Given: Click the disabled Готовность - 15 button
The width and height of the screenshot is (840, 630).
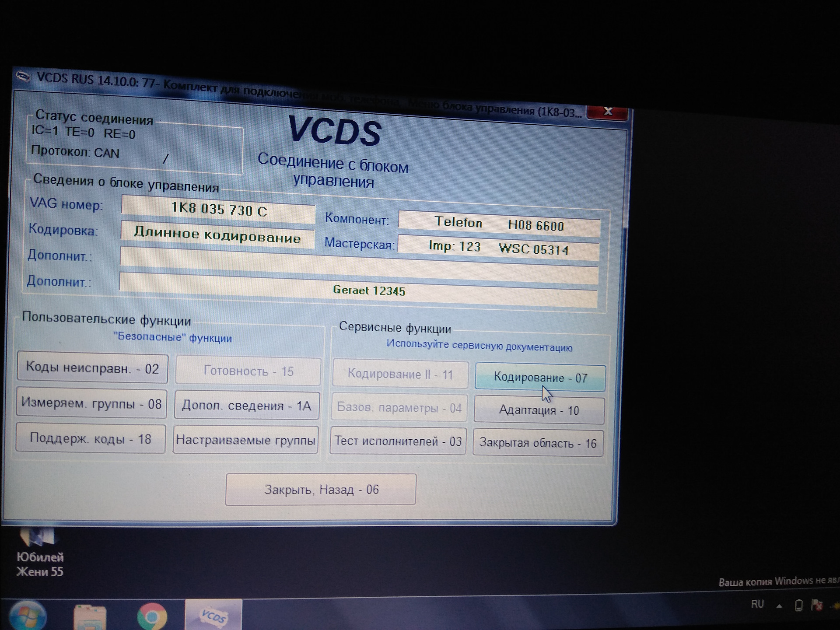Looking at the screenshot, I should 248,371.
